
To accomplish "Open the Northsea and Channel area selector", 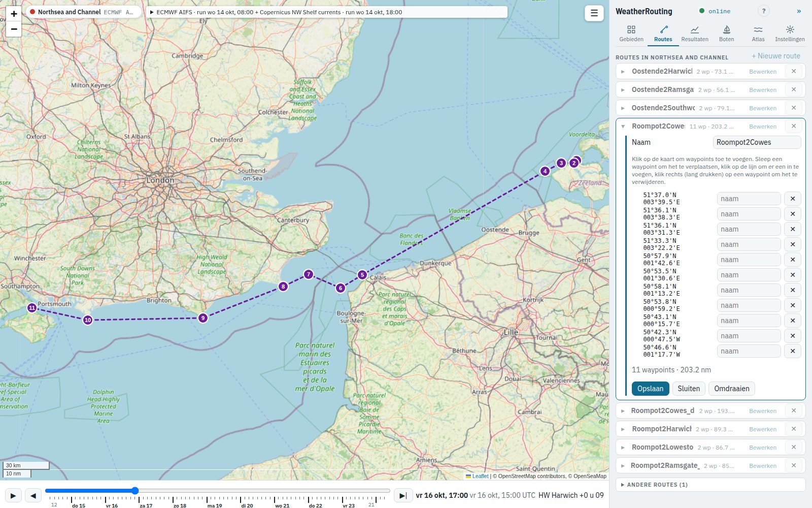I will [x=84, y=12].
